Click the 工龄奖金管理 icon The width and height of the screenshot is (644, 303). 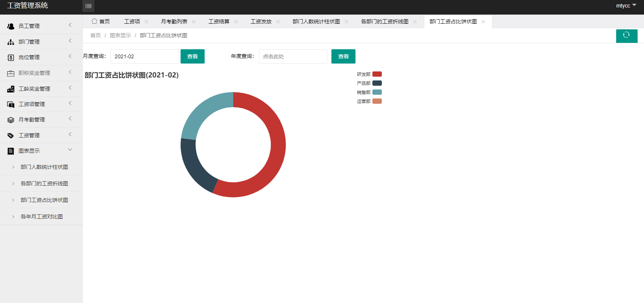(11, 89)
